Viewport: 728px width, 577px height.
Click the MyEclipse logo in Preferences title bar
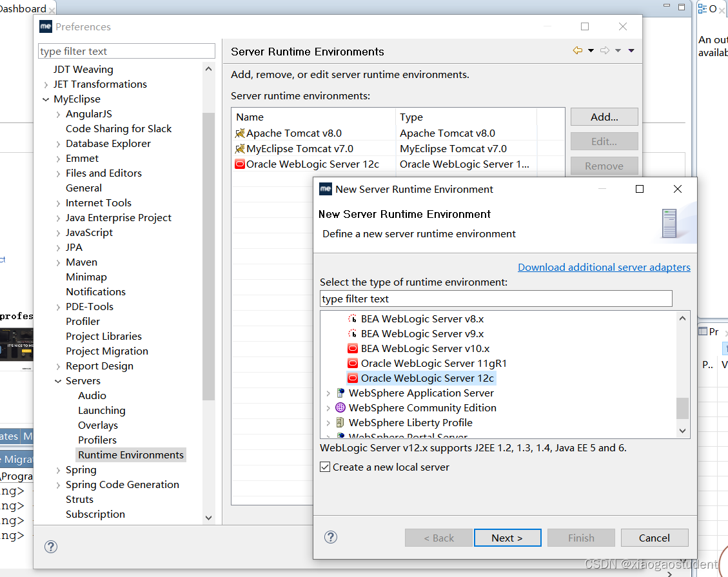[x=46, y=26]
